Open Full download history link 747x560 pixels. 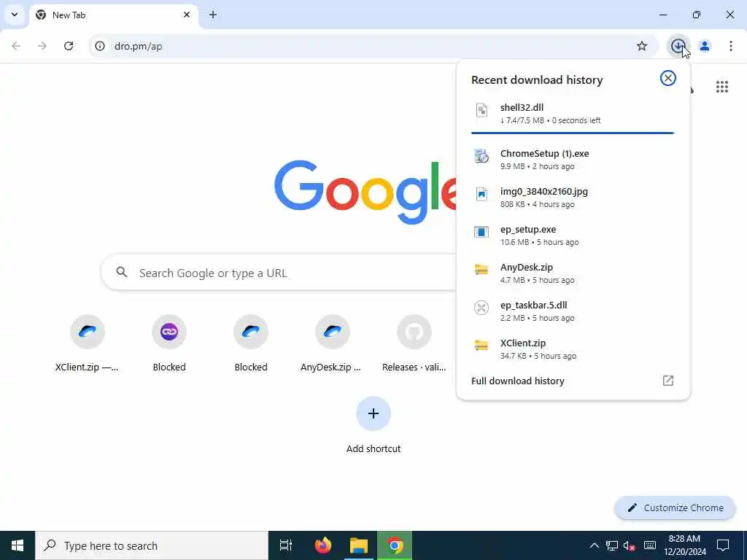pyautogui.click(x=518, y=381)
